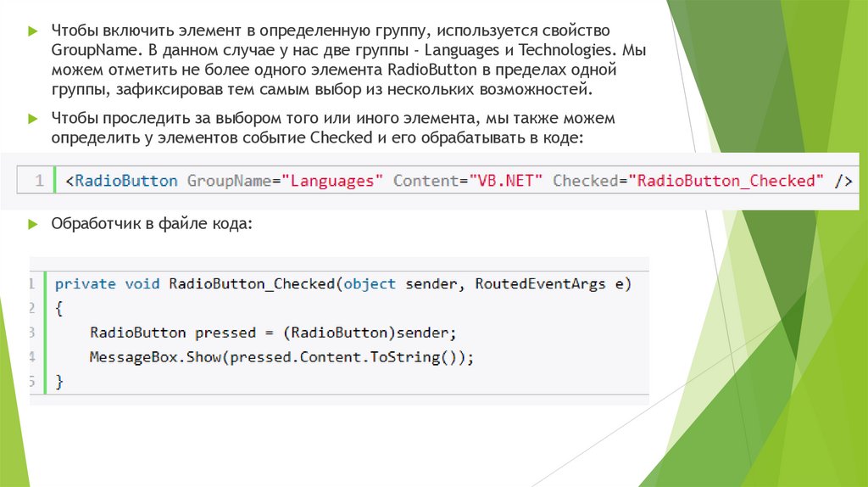Screen dimensions: 868x487
Task: Click 'Languages и Technologies' in first paragraph
Action: 518,50
